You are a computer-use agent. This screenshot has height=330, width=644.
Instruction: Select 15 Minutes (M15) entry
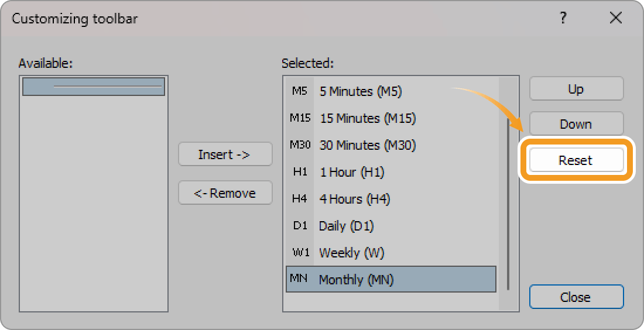pos(391,118)
